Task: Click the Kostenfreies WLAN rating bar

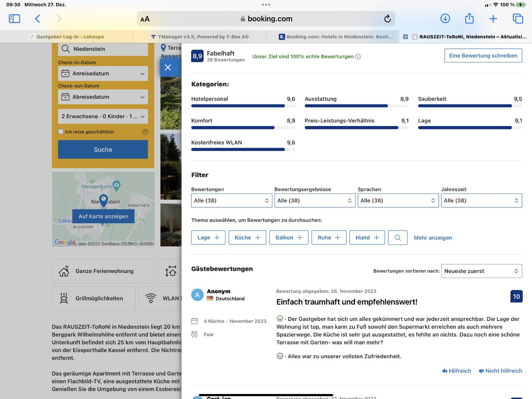Action: coord(243,149)
